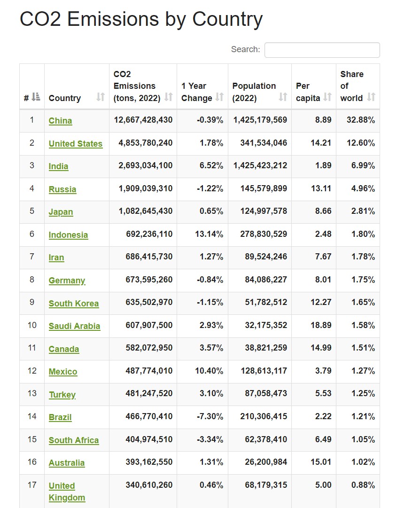This screenshot has height=508, width=420.
Task: Click the Per capita sort icon
Action: 327,98
